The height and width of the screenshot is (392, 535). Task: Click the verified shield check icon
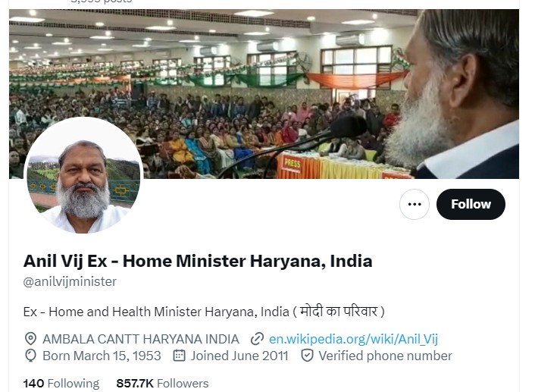coord(307,356)
